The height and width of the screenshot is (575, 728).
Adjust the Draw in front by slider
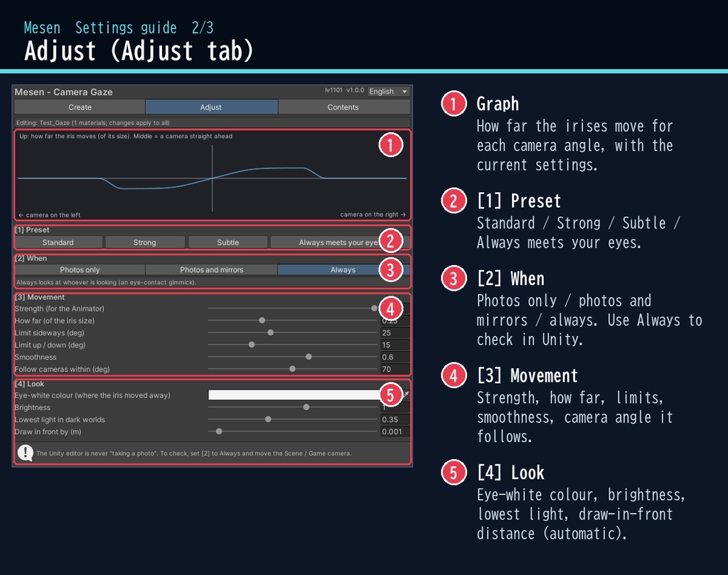click(292, 431)
